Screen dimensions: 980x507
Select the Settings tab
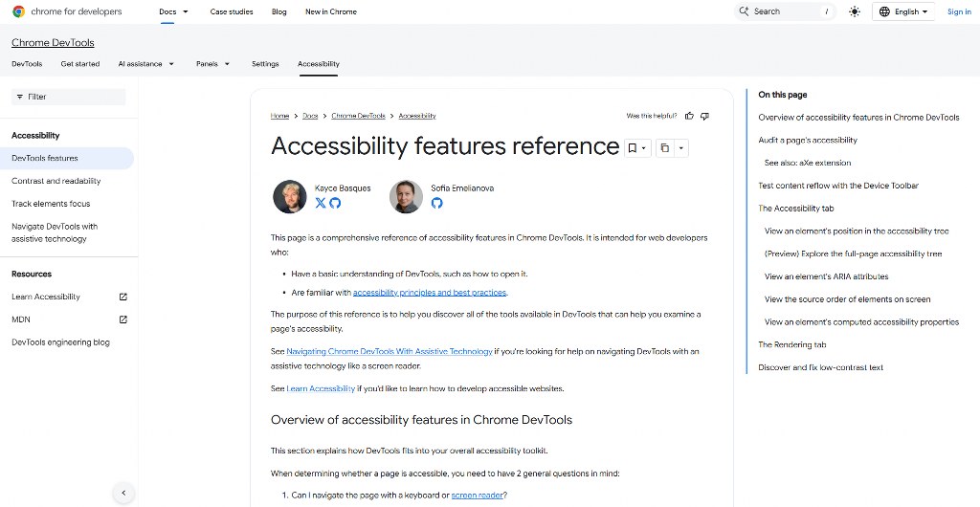[265, 64]
